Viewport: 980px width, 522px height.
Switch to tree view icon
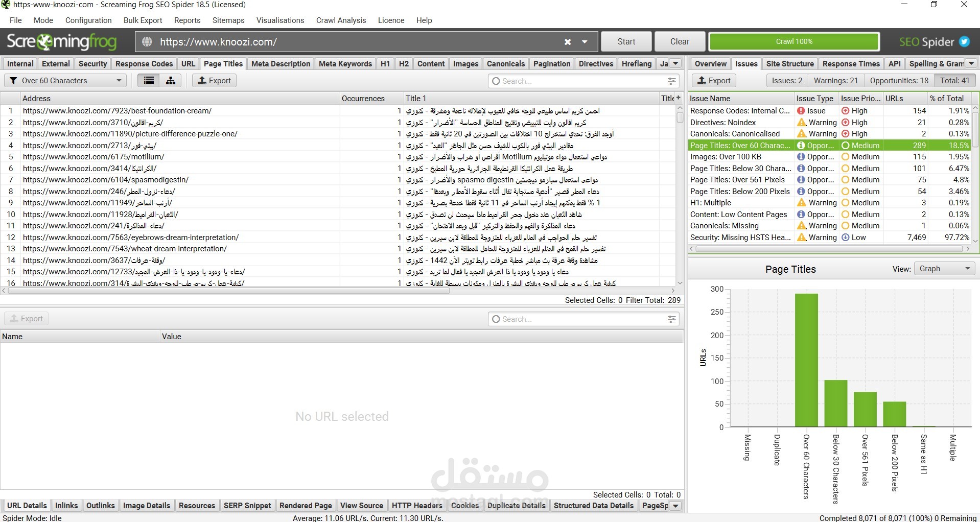point(171,81)
